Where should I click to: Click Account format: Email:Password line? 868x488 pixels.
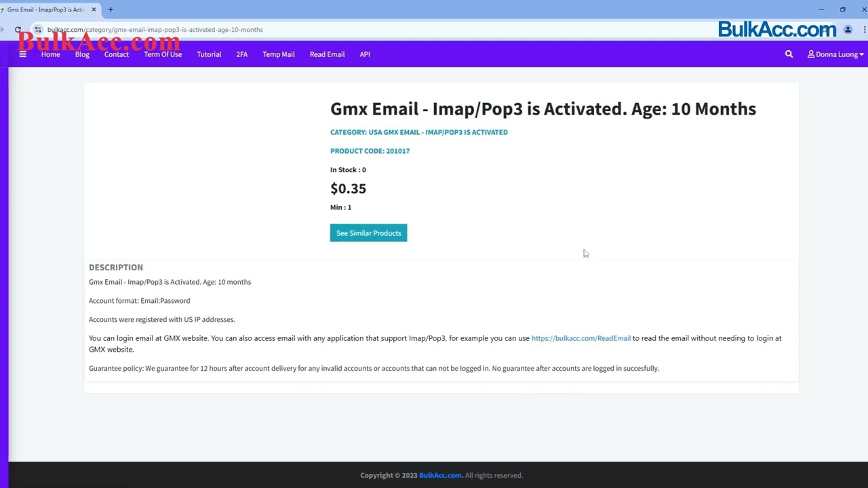140,301
